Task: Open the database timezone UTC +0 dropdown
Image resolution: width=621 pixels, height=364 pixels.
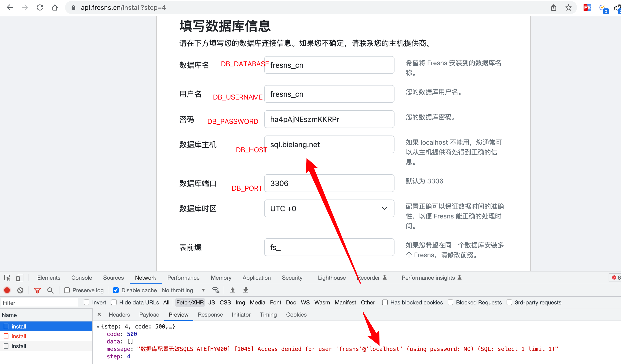Action: coord(329,208)
